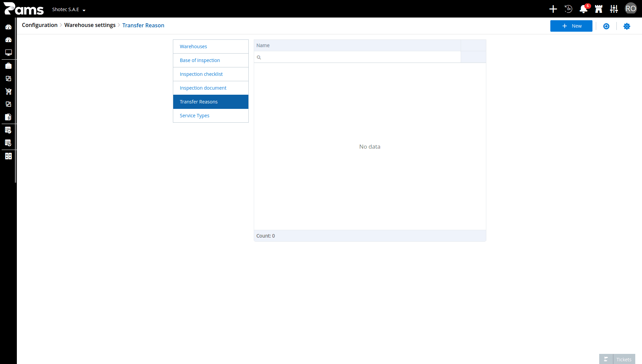Open the sliders settings icon in top bar
Screen dimensions: 642x364
tap(614, 9)
